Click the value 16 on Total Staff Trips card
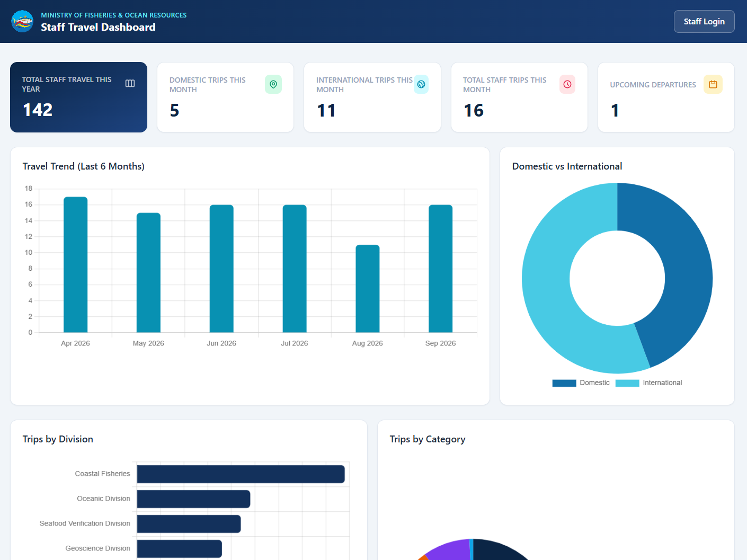This screenshot has height=560, width=747. point(474,110)
